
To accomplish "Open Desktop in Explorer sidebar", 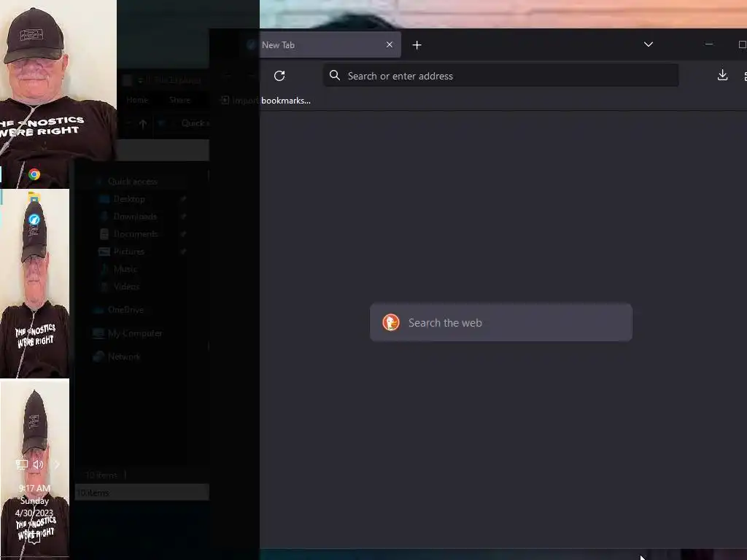I will coord(129,199).
